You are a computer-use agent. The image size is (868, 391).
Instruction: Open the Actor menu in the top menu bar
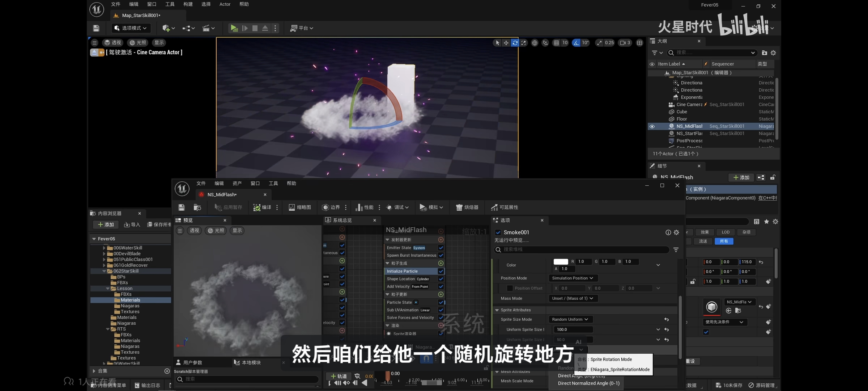[x=225, y=4]
